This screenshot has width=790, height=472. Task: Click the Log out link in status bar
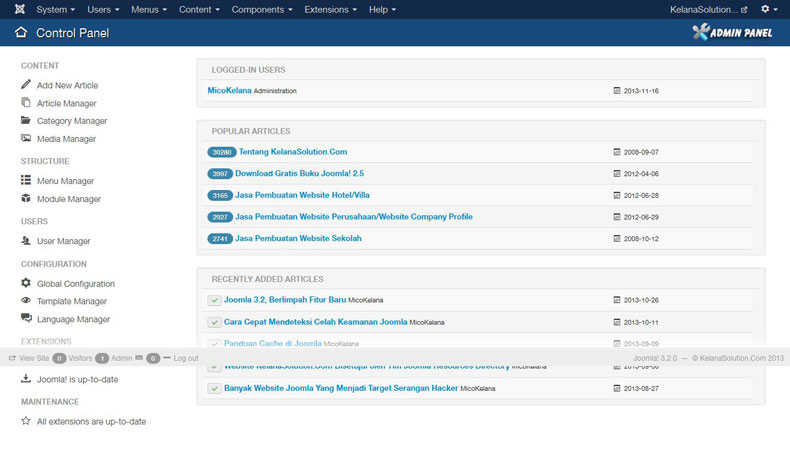click(x=184, y=358)
